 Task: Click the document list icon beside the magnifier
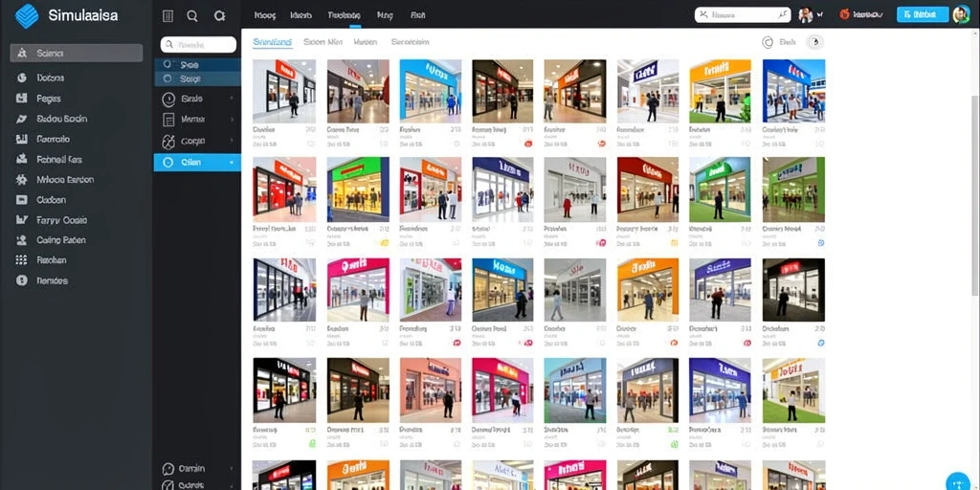[167, 16]
